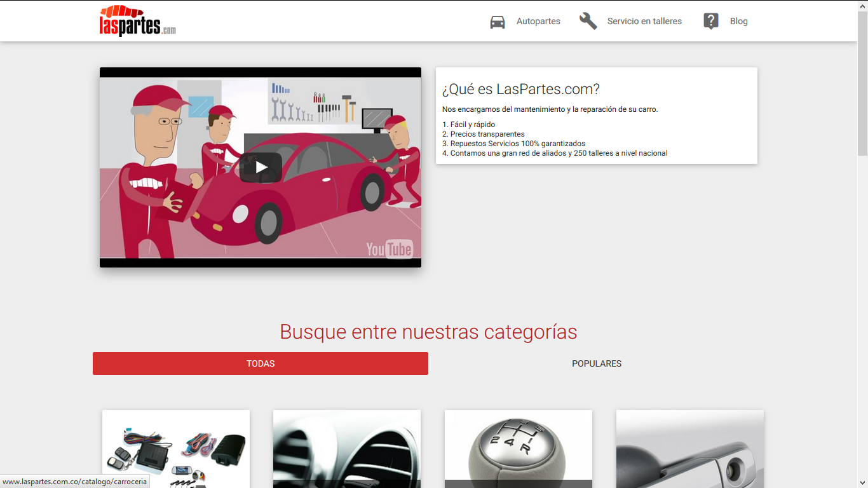Go to the Blog text link

click(738, 22)
